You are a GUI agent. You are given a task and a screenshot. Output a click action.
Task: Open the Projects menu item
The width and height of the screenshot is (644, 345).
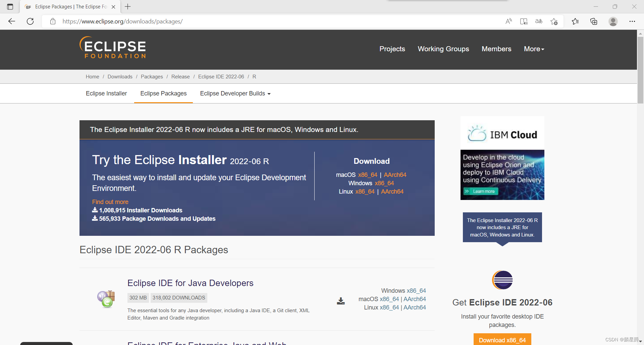click(x=392, y=49)
